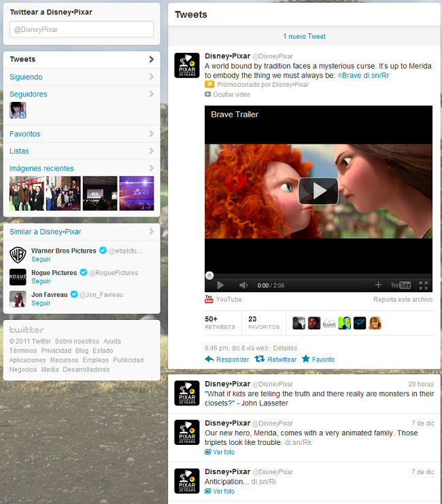
Task: Click the Pixar avatar on the Brave tweet
Action: tap(187, 66)
